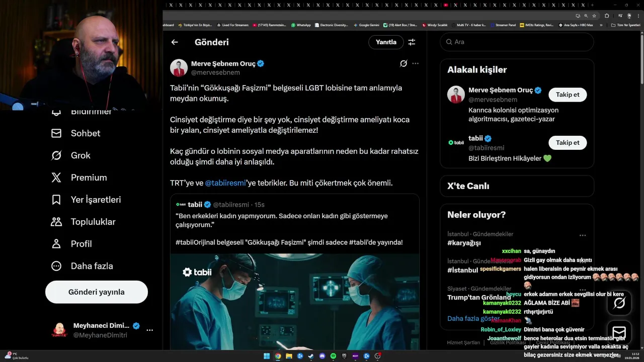Click the Grok icon on Merve's post
The width and height of the screenshot is (644, 362).
(x=403, y=63)
